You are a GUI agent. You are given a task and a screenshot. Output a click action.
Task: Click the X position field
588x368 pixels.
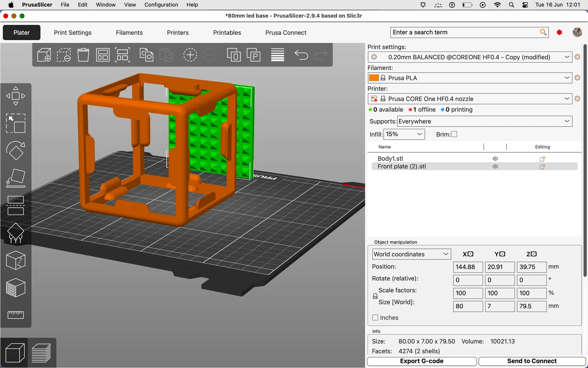[468, 267]
